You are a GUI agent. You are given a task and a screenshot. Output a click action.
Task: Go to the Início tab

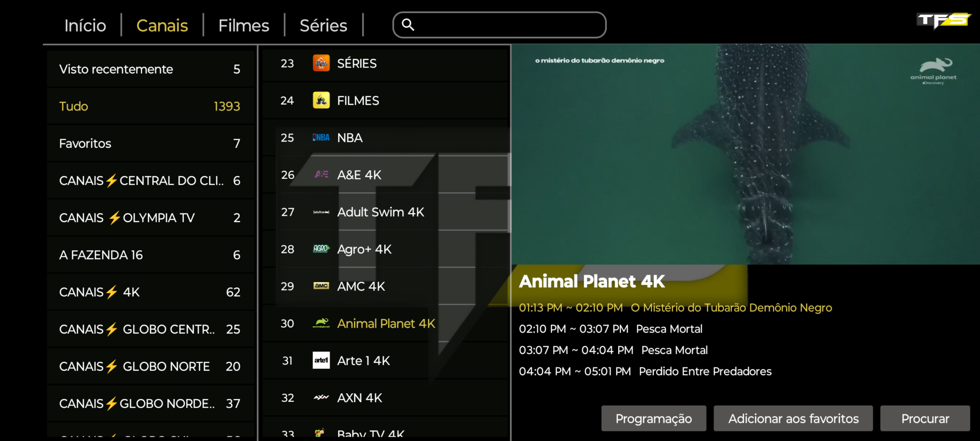click(85, 25)
